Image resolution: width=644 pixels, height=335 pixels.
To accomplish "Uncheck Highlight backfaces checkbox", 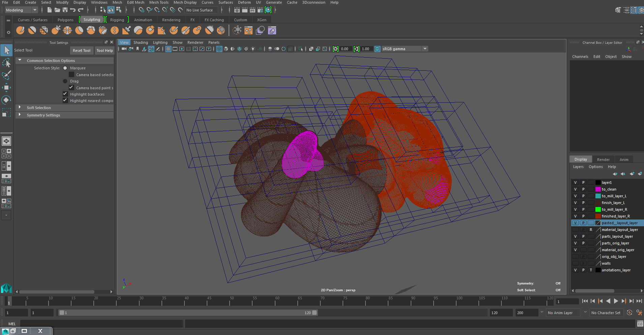I will coord(65,94).
